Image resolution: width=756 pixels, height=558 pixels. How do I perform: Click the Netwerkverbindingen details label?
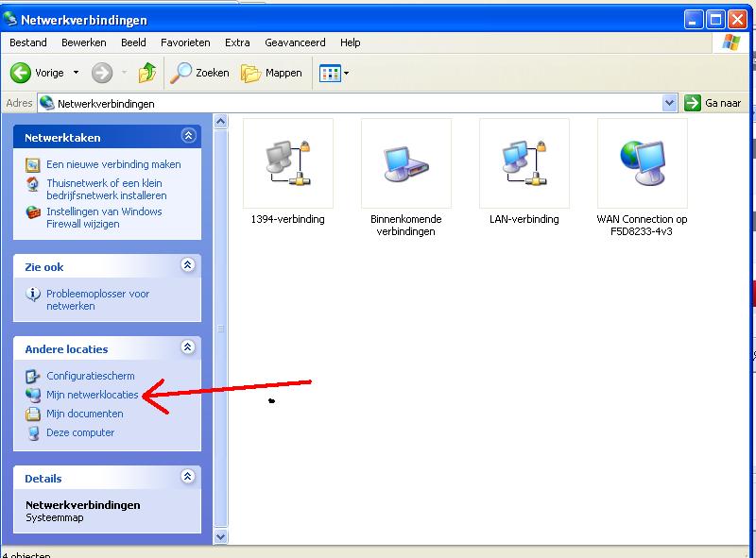[x=83, y=505]
